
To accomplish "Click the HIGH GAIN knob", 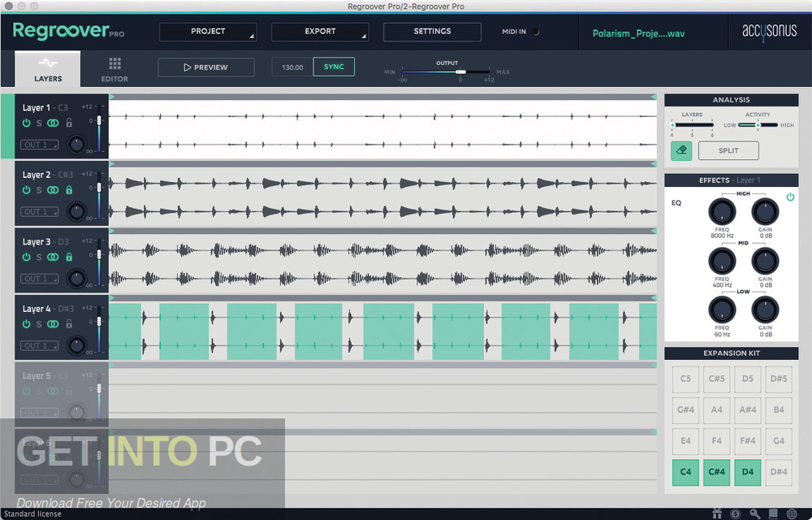I will tap(766, 211).
